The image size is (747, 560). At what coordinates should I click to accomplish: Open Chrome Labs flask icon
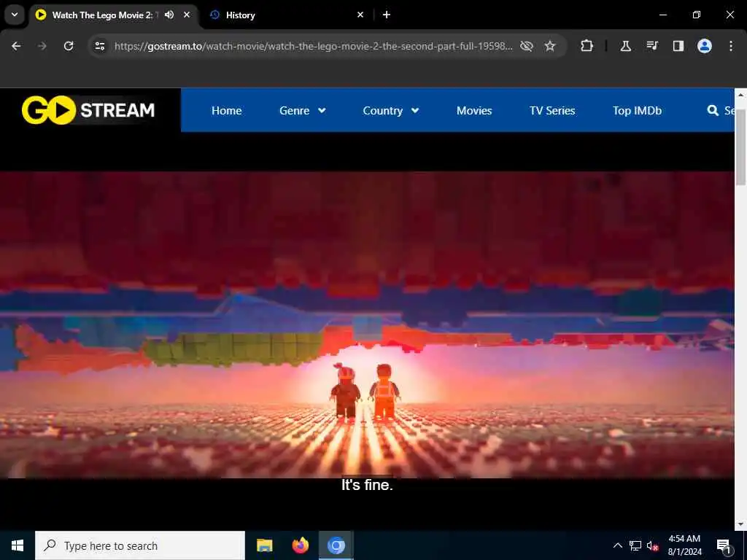coord(625,46)
